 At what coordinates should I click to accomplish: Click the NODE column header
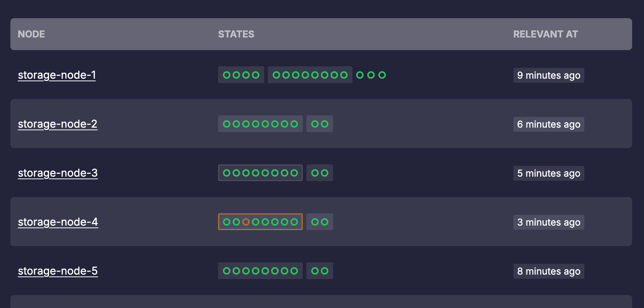pyautogui.click(x=32, y=34)
